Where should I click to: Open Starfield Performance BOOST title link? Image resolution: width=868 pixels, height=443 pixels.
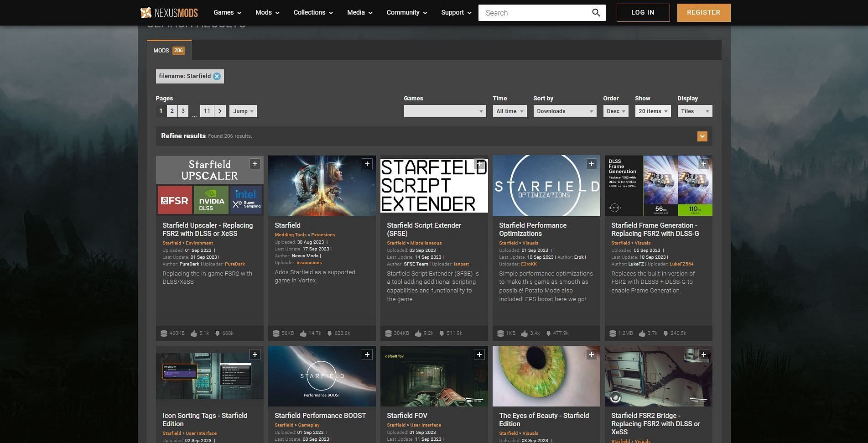point(320,416)
